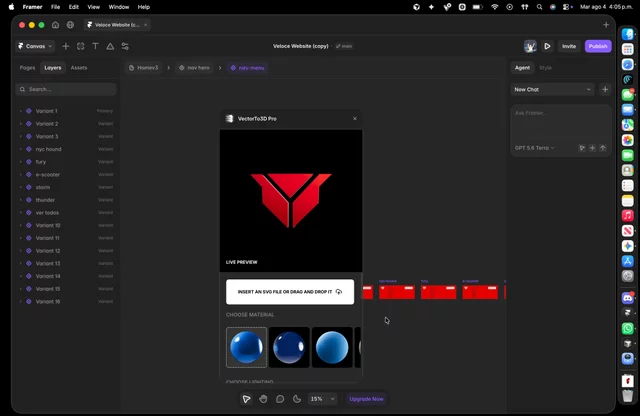640x416 pixels.
Task: Open the New Chat dropdown
Action: coord(553,89)
